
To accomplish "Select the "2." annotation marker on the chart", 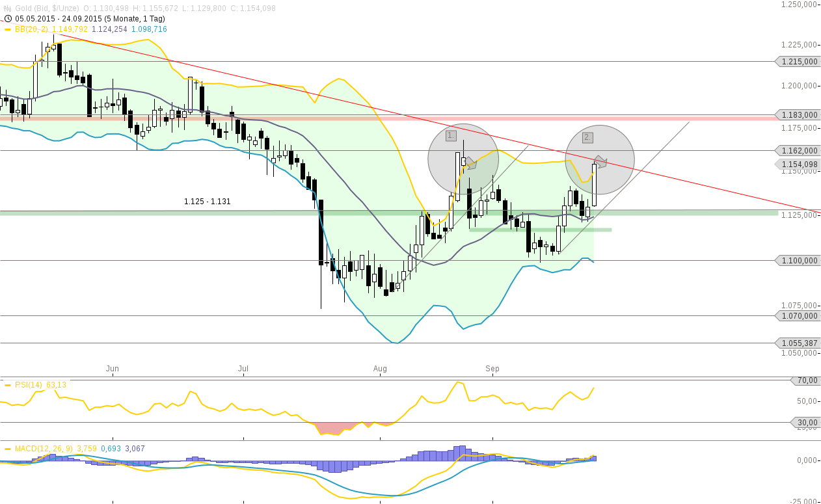I will pyautogui.click(x=587, y=137).
